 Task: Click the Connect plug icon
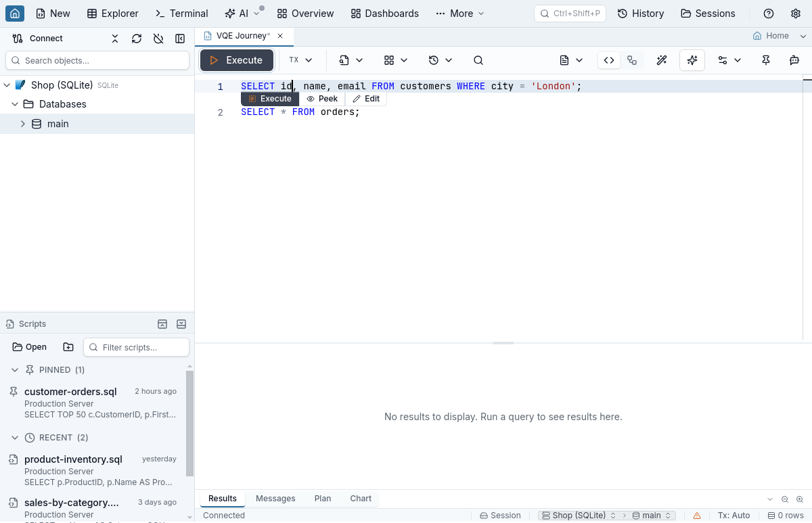pyautogui.click(x=18, y=39)
